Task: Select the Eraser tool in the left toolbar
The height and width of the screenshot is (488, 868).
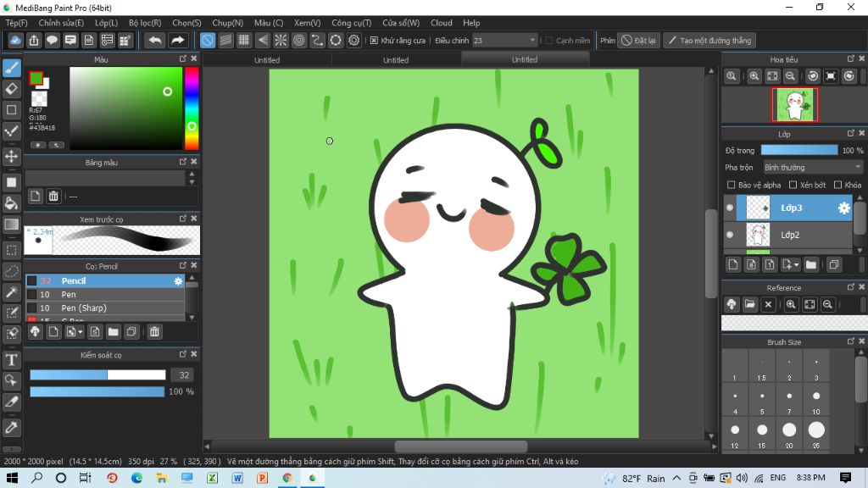Action: 12,88
